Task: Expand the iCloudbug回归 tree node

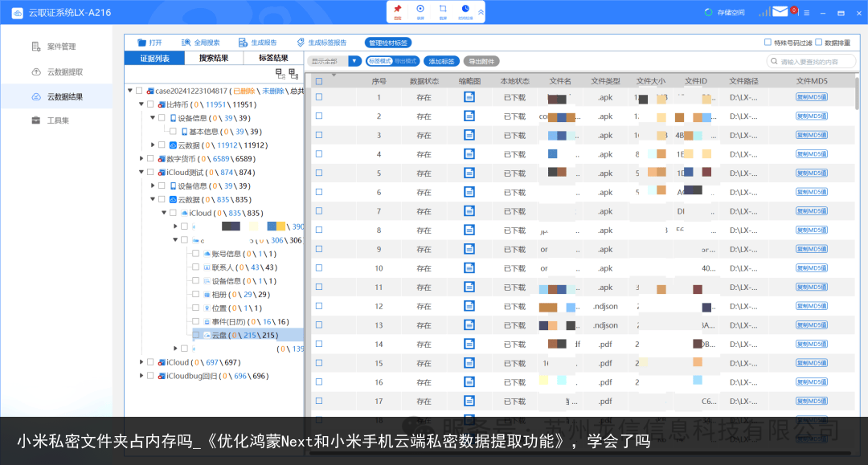Action: tap(141, 375)
